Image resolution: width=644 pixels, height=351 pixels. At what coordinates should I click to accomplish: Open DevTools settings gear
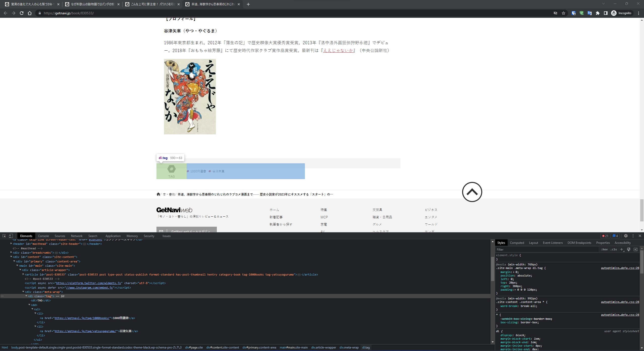pyautogui.click(x=626, y=236)
